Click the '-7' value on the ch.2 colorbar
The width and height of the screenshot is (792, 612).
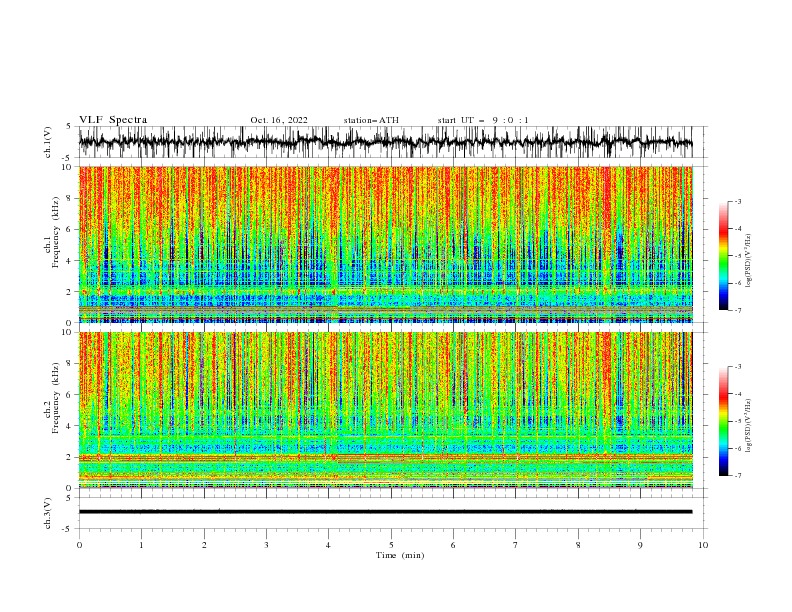click(737, 475)
